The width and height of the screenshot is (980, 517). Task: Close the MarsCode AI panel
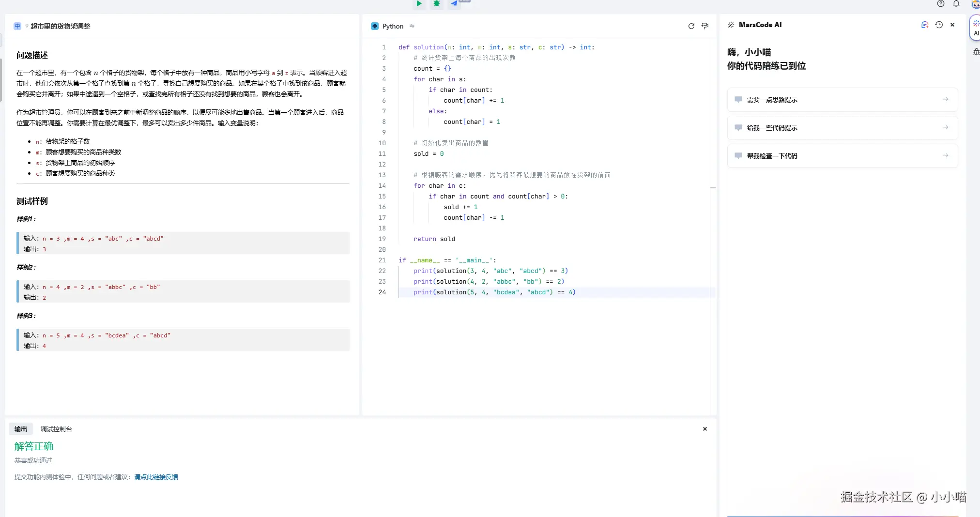tap(952, 25)
